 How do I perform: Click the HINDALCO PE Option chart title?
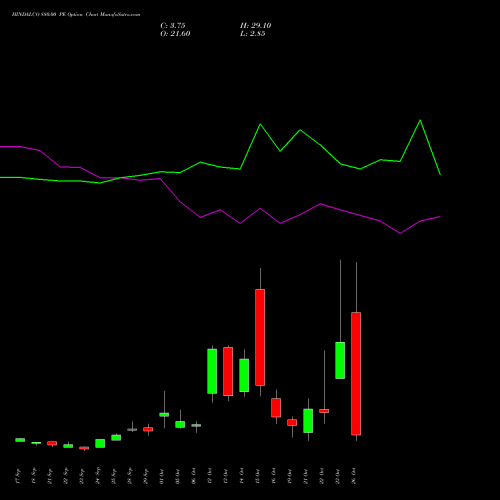point(76,14)
